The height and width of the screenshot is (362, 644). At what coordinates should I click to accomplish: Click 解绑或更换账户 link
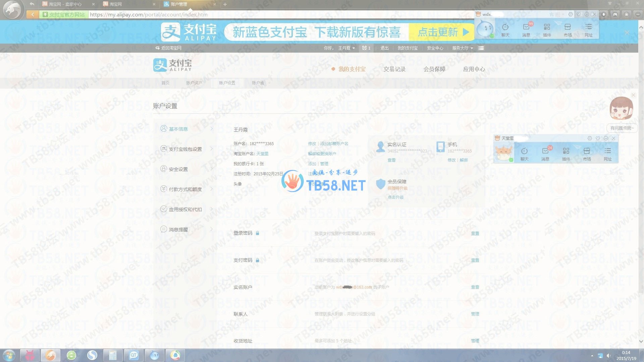(322, 154)
